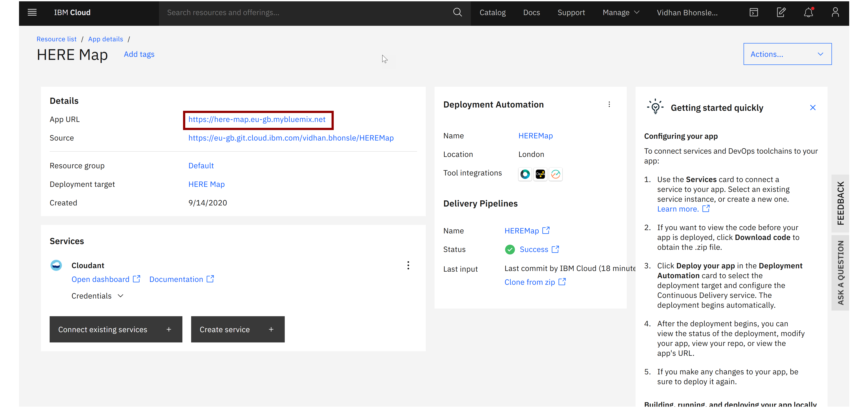
Task: Close the Getting started quickly panel
Action: [x=813, y=107]
